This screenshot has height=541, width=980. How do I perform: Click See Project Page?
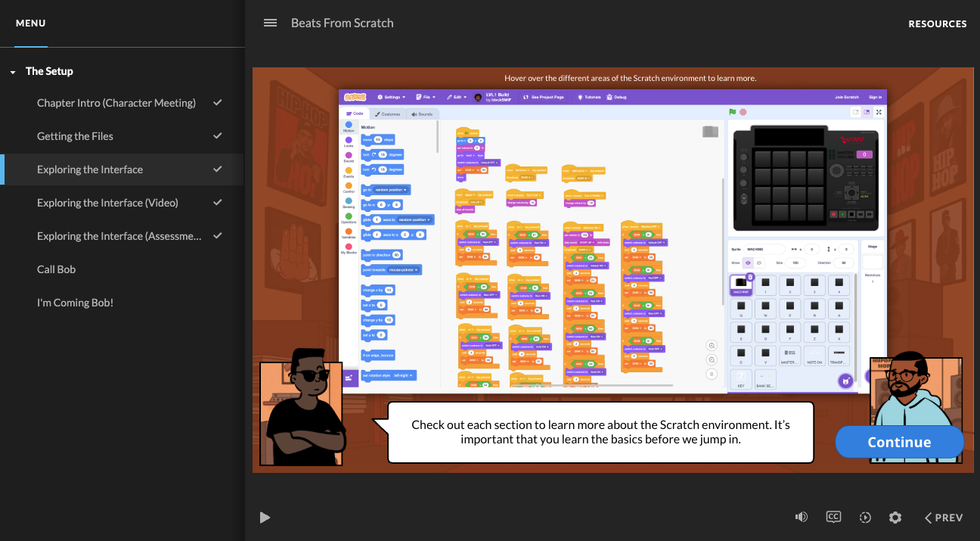click(543, 97)
